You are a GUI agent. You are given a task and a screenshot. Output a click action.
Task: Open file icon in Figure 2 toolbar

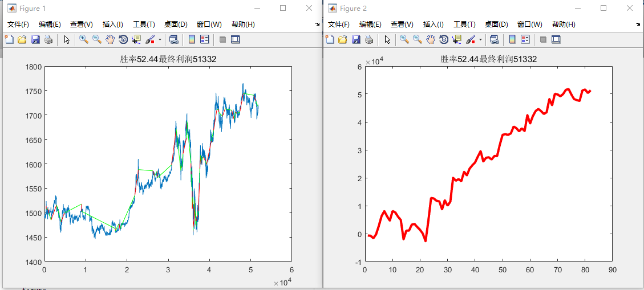(x=343, y=39)
